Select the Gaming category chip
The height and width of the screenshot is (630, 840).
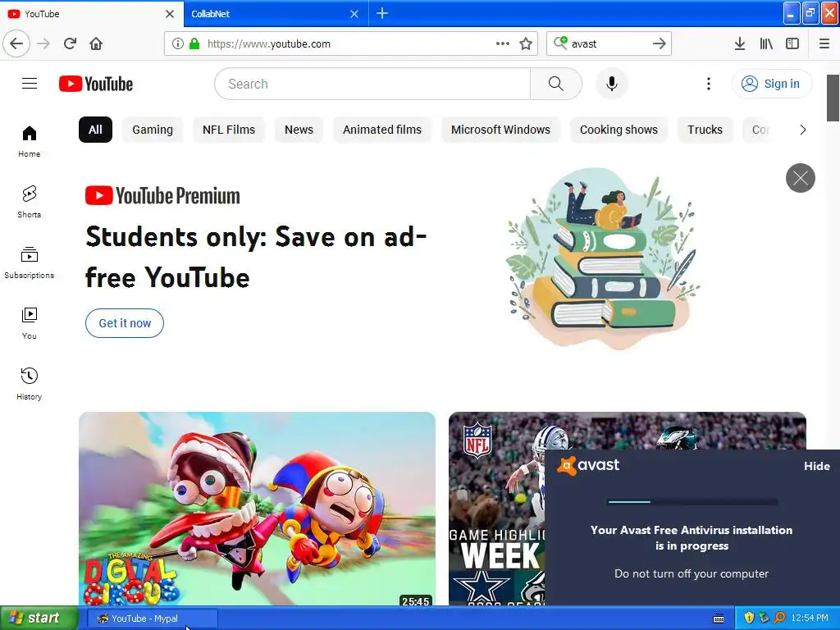pos(153,130)
